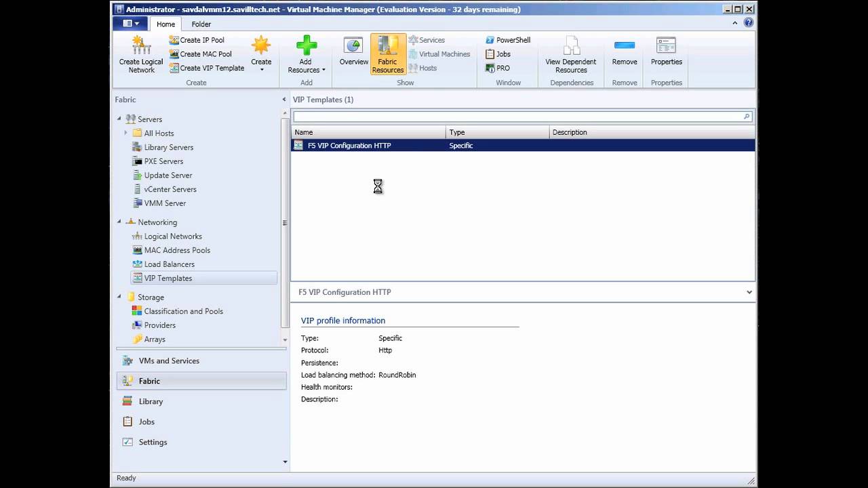The width and height of the screenshot is (868, 488).
Task: Click the navigation pane splitter grip
Action: tap(201, 348)
